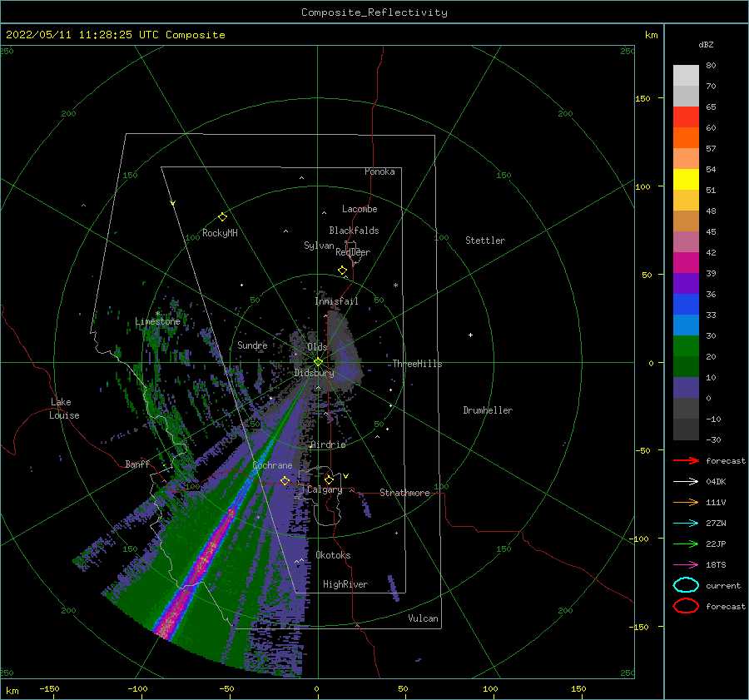Click the cyan 27ZW arrow legend entry
Image resolution: width=749 pixels, height=700 pixels.
(686, 524)
